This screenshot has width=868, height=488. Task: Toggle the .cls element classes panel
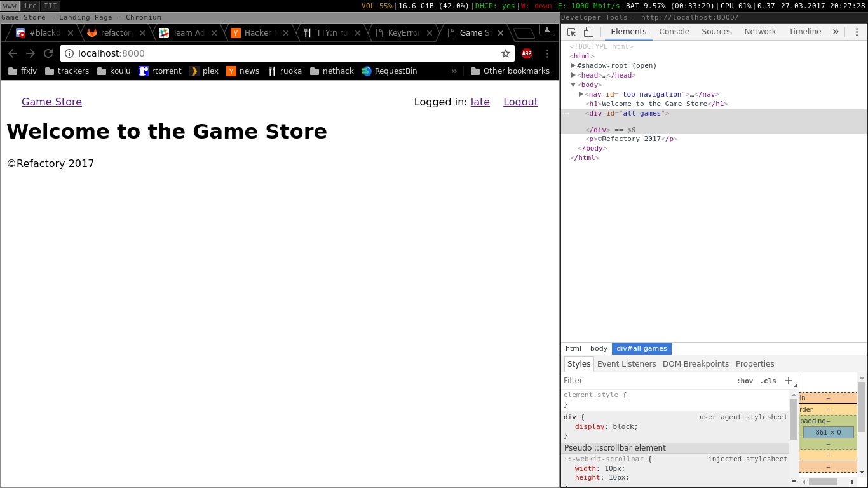[768, 381]
